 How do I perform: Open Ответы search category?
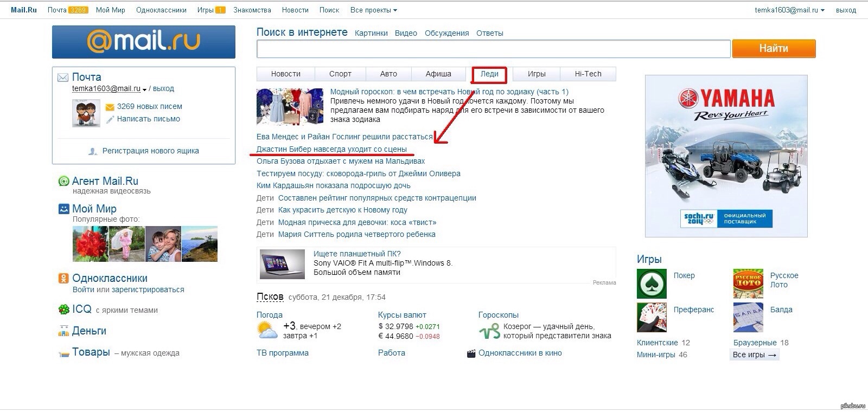pyautogui.click(x=490, y=33)
